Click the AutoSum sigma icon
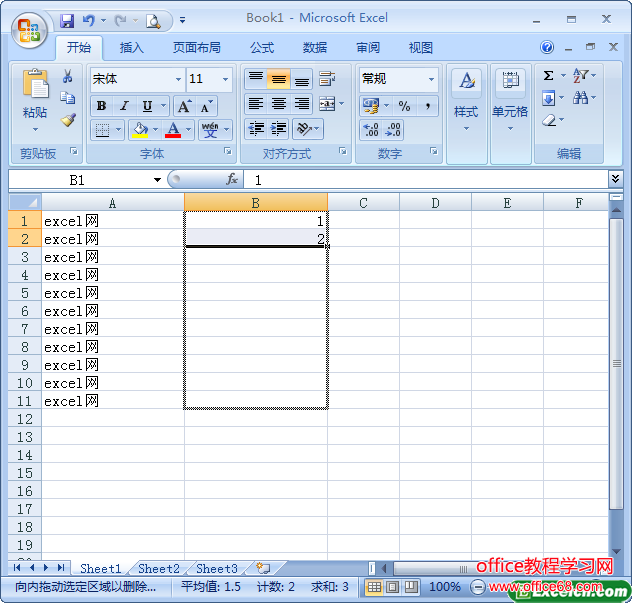 pyautogui.click(x=548, y=75)
